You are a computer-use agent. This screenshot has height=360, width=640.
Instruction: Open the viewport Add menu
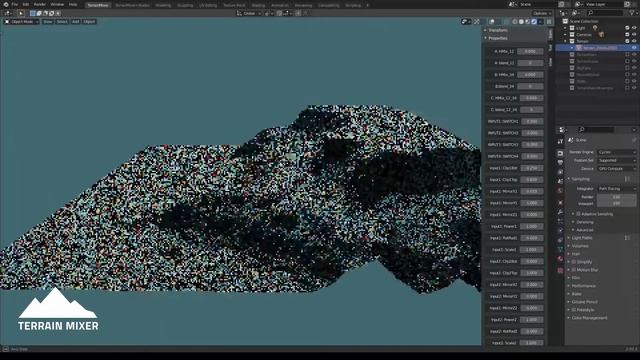[x=76, y=22]
